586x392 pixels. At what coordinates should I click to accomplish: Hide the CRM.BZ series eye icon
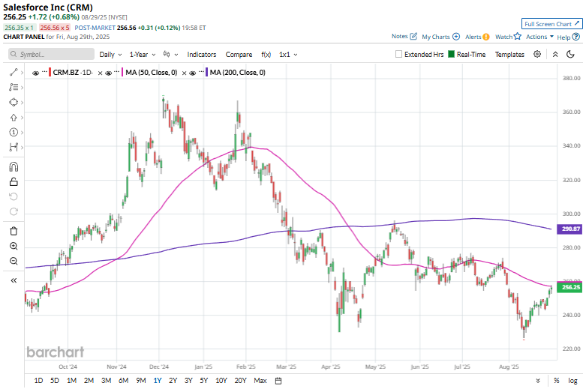coord(35,73)
